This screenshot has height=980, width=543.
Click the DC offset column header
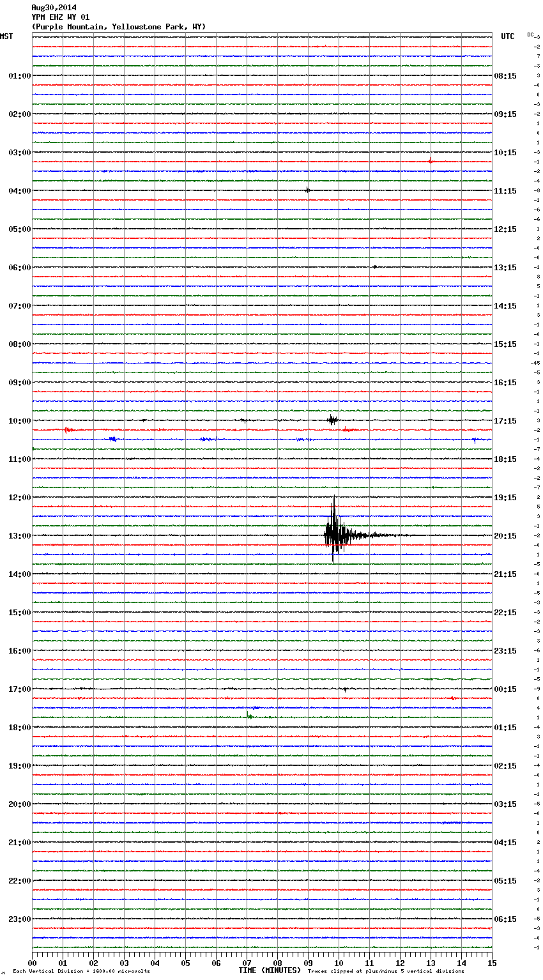[530, 34]
